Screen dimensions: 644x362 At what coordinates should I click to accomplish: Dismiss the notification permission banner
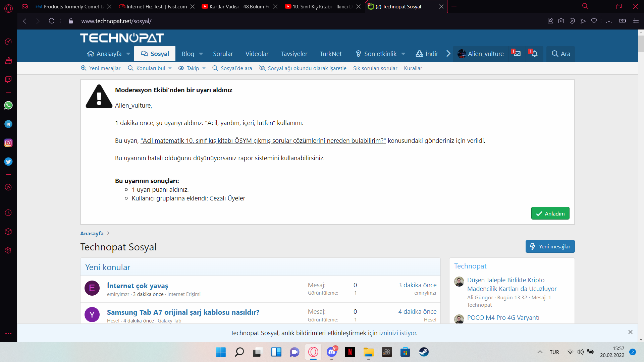630,332
